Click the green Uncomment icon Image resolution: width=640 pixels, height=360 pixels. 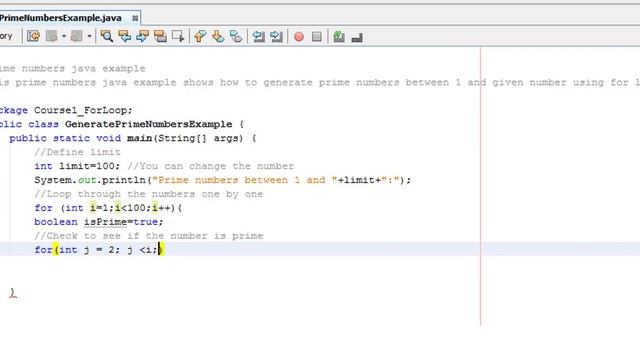(339, 36)
